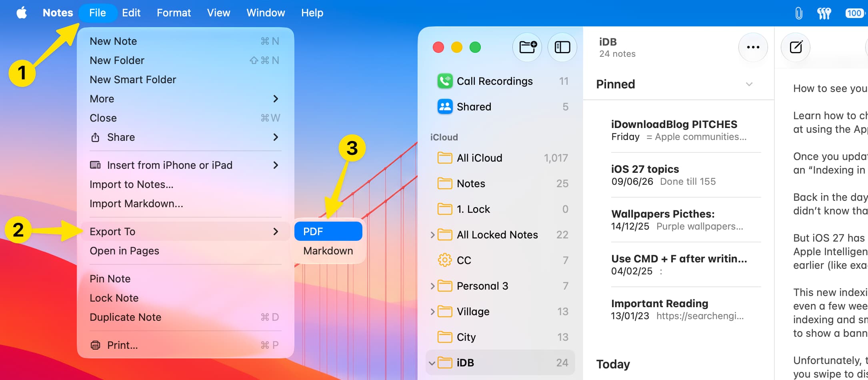
Task: Select New Smart Folder
Action: (x=185, y=80)
